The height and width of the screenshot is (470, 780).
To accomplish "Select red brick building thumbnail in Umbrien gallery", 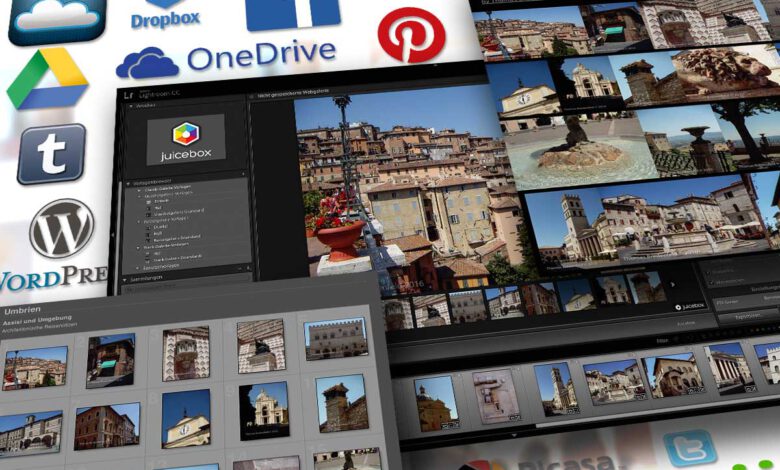I will click(x=107, y=427).
